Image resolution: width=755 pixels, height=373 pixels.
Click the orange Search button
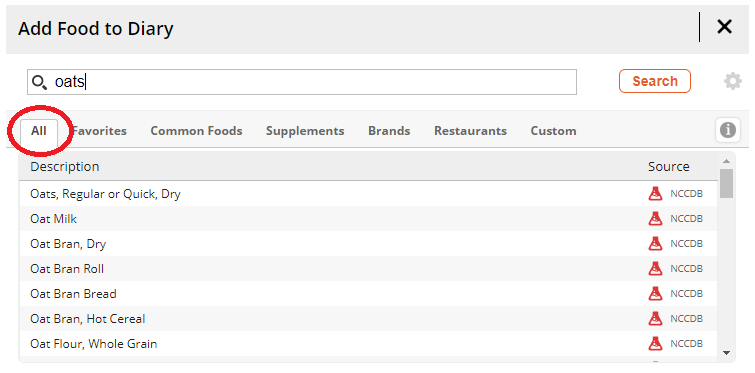(x=655, y=81)
